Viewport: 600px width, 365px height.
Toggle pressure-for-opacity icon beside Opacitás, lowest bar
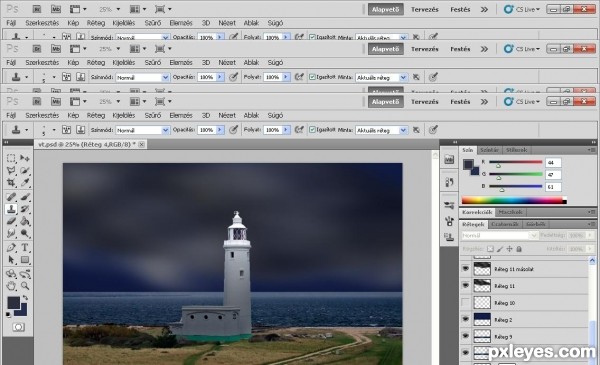click(233, 130)
